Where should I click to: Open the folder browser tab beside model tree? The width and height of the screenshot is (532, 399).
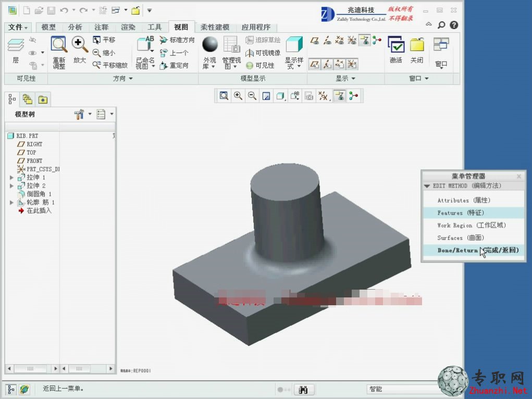27,99
